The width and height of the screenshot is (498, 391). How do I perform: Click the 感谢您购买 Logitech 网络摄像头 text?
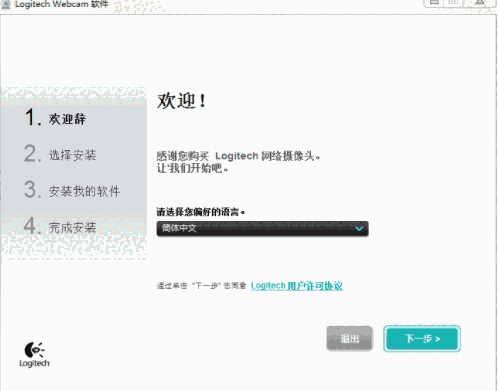tap(238, 156)
